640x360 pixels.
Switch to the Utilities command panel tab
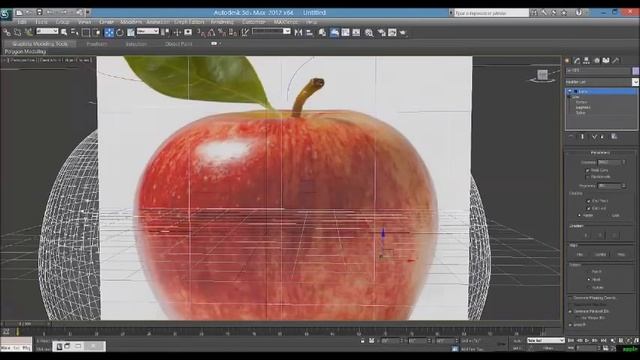[616, 60]
